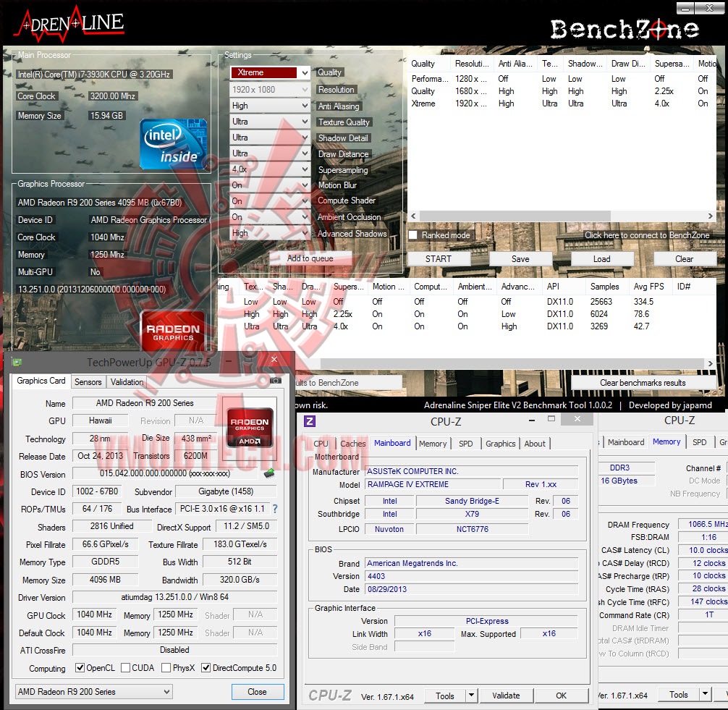Click the CPU-Z Validate button

tap(506, 695)
